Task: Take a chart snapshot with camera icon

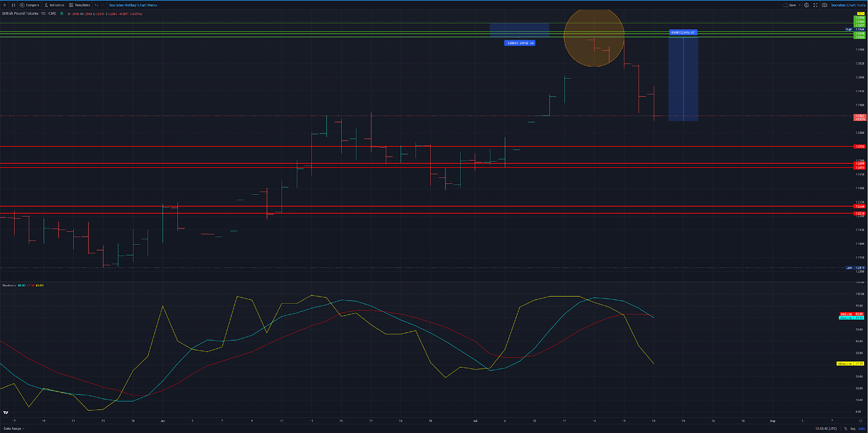Action: tap(825, 5)
